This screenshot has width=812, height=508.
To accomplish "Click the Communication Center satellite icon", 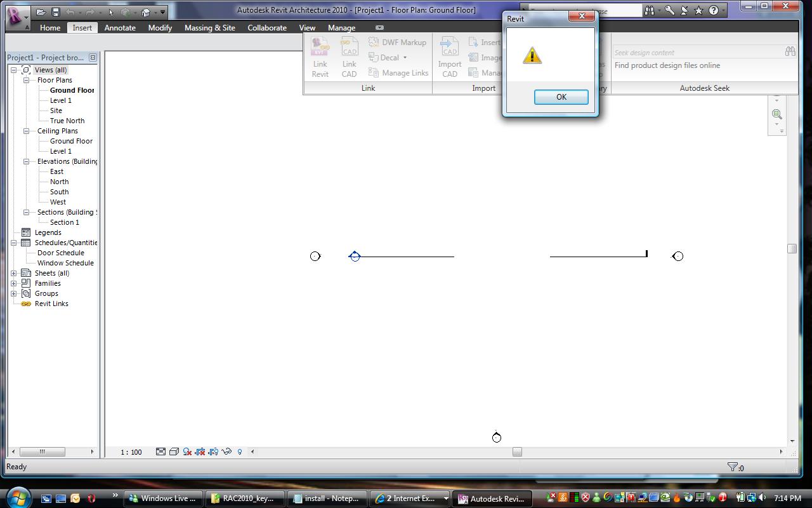I will click(x=684, y=11).
